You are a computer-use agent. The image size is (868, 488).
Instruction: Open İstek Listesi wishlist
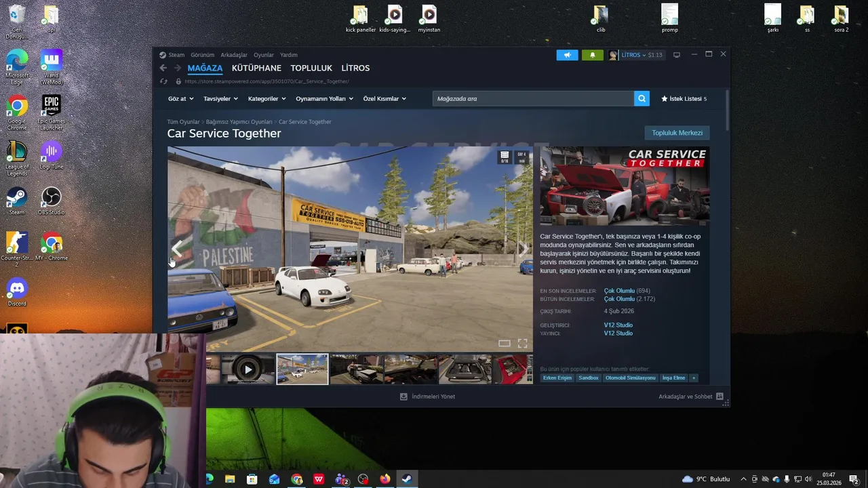click(x=684, y=99)
